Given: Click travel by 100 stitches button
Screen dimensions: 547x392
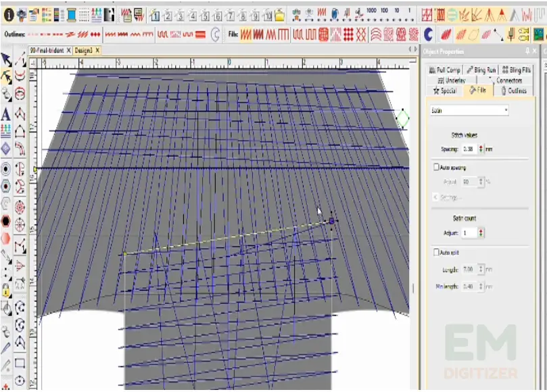Looking at the screenshot, I should coord(384,14).
